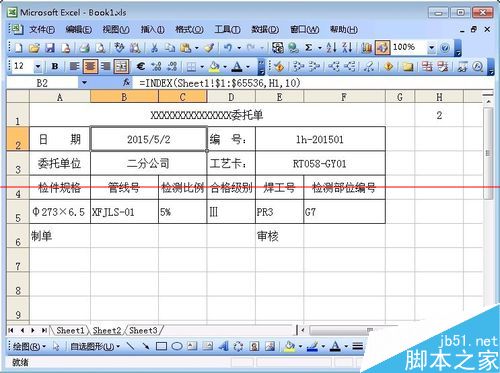
Task: Click the Select Objects arrow pointer
Action: pos(56,347)
